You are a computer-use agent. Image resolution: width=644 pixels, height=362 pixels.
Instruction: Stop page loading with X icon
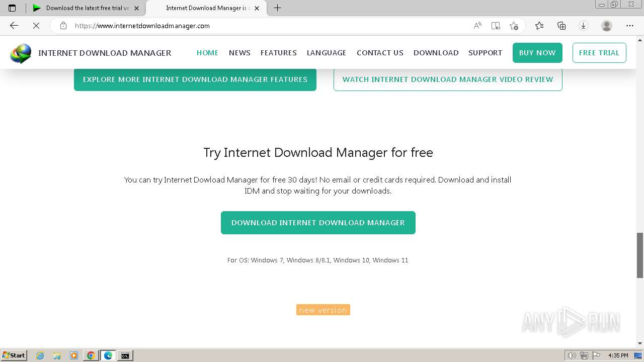pos(36,26)
